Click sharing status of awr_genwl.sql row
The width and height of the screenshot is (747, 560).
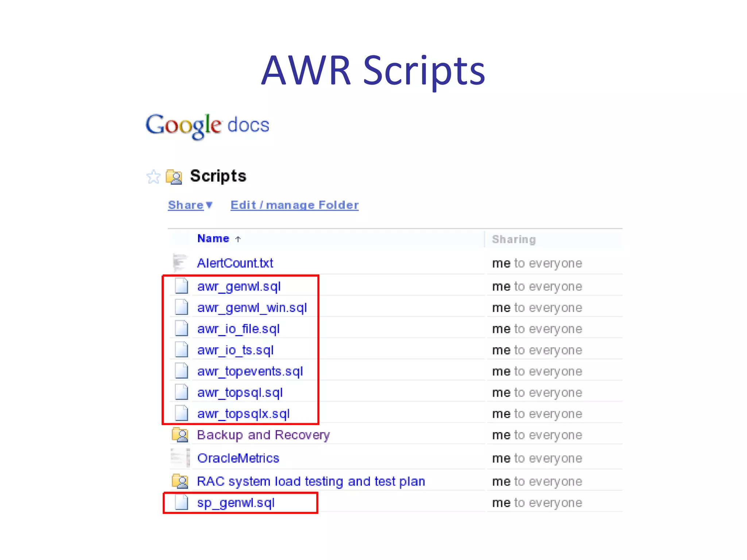pyautogui.click(x=537, y=287)
